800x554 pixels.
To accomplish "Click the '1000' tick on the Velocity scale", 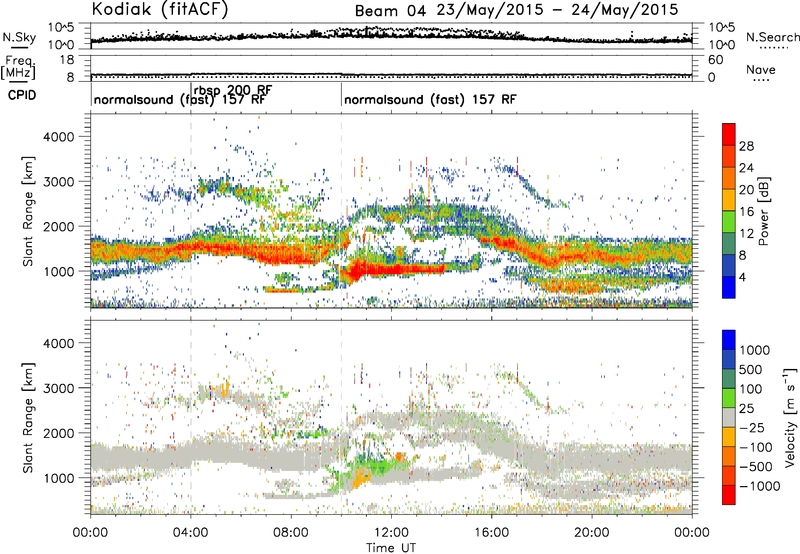I will click(x=755, y=350).
